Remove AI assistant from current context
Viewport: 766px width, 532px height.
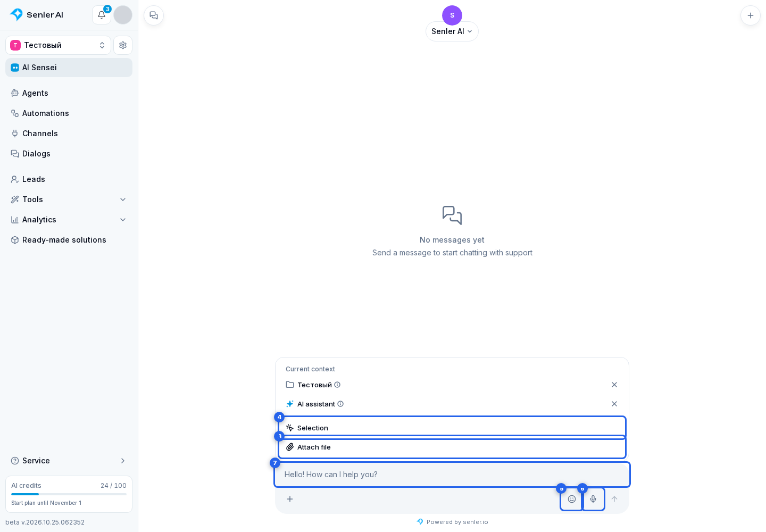point(614,404)
